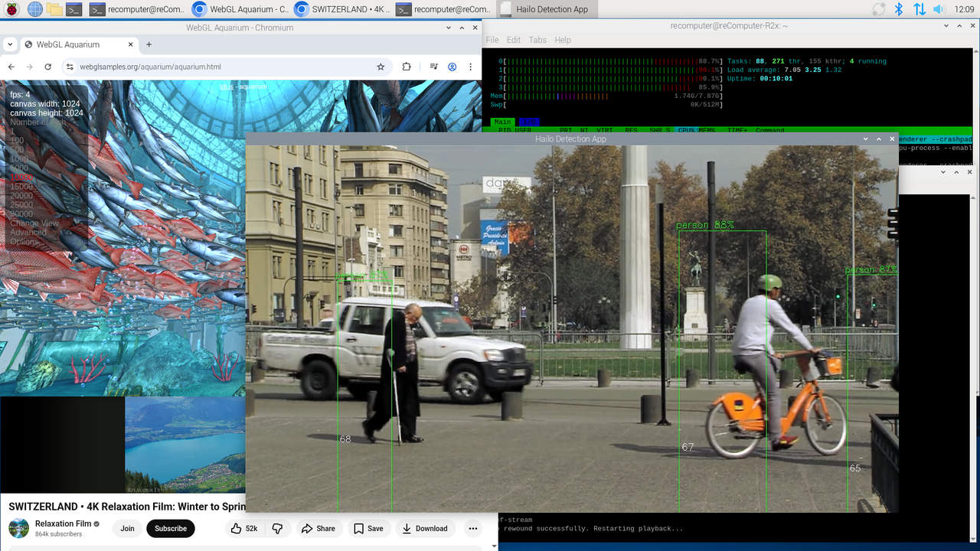Open the Raspberry Pi main menu

pyautogui.click(x=11, y=9)
